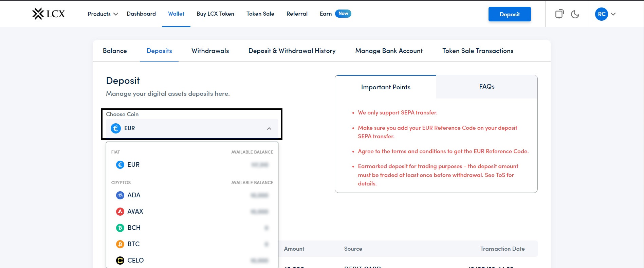Select BCH from the cryptos list

pyautogui.click(x=192, y=228)
